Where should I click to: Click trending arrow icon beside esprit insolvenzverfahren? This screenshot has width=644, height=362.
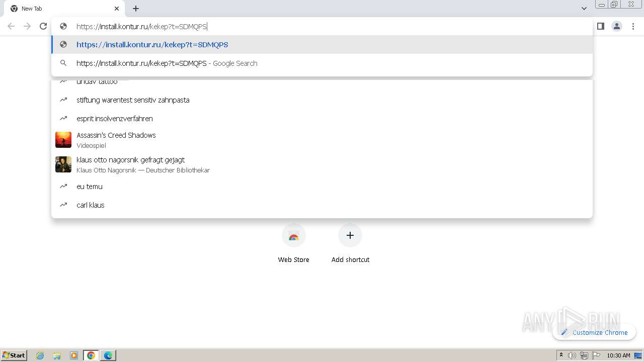click(x=63, y=118)
